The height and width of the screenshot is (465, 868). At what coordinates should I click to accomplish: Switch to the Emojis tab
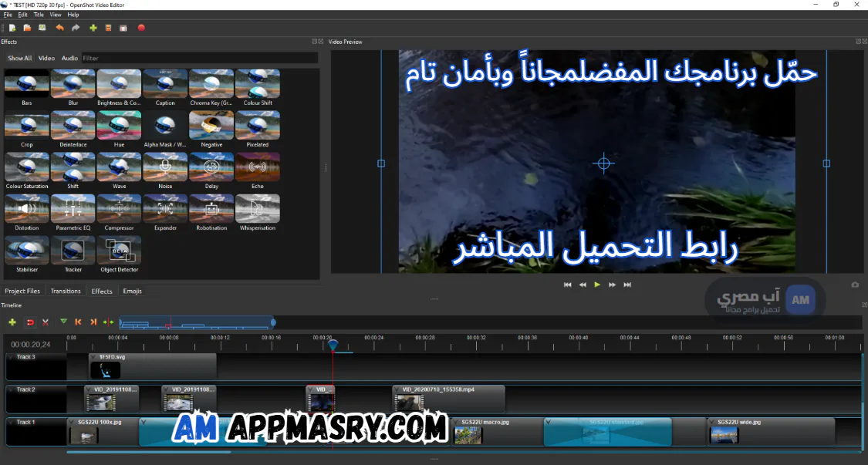tap(132, 291)
